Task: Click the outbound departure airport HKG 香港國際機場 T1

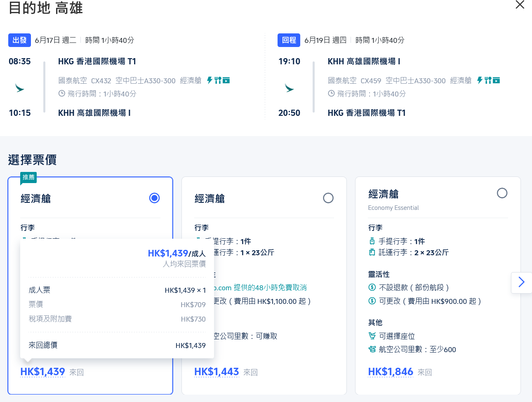Action: pos(97,61)
